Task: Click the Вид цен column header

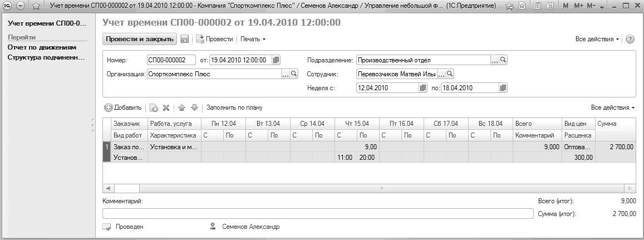Action: click(579, 124)
